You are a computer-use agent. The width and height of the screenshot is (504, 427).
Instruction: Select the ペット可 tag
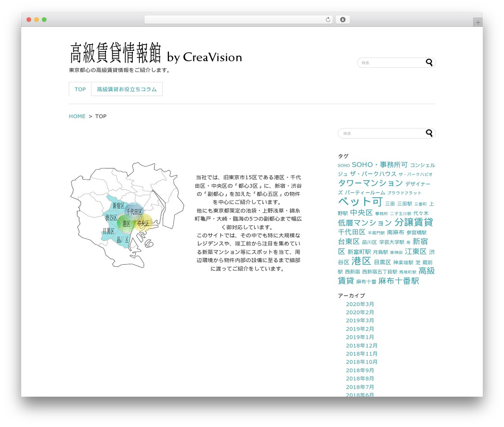(x=360, y=202)
